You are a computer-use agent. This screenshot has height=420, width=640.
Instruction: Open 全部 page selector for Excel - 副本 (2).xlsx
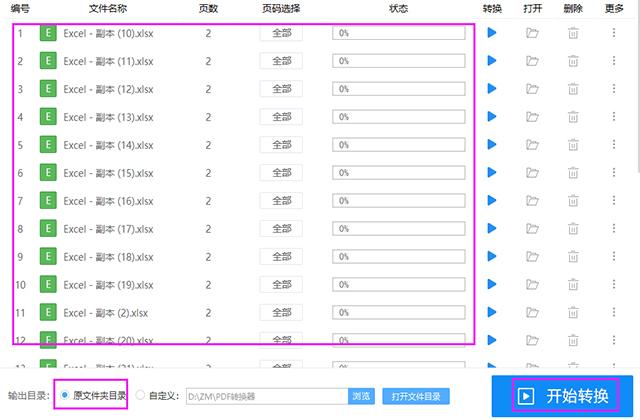pyautogui.click(x=281, y=313)
